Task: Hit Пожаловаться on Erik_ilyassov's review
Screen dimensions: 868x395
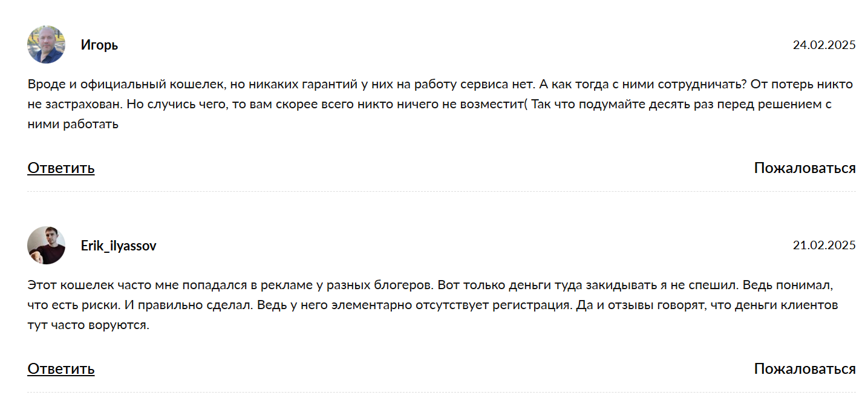Action: click(804, 368)
